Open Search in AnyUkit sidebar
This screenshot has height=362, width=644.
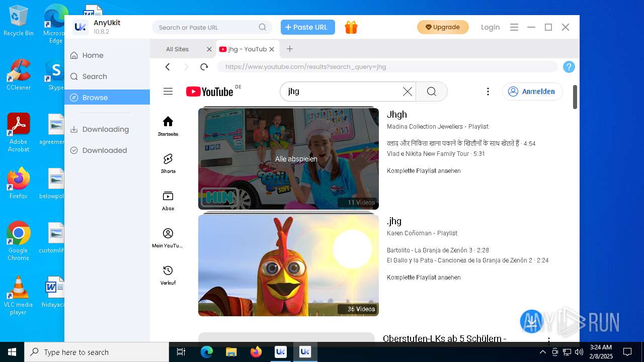click(107, 76)
